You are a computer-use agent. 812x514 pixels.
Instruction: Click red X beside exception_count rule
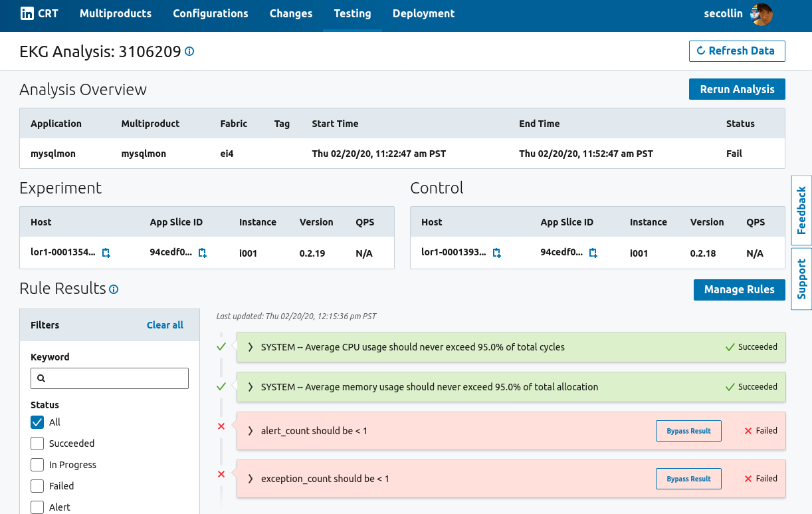pos(221,474)
